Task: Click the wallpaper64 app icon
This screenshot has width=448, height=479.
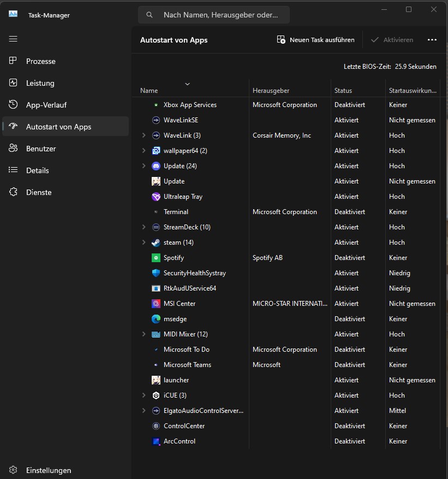Action: [x=156, y=151]
